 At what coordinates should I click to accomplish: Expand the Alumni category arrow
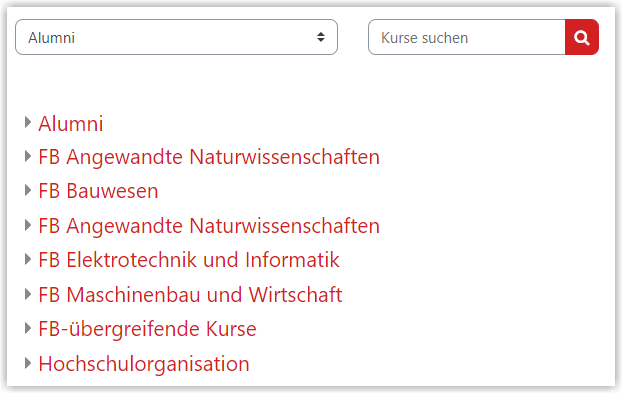(27, 122)
